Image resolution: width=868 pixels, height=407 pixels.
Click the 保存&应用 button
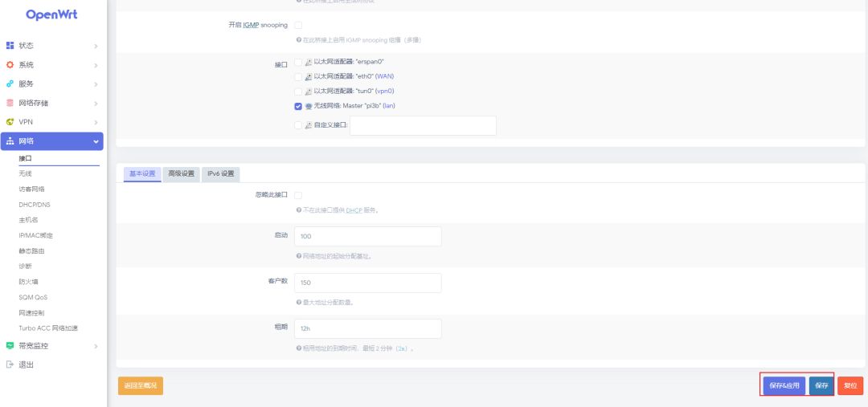click(x=784, y=385)
